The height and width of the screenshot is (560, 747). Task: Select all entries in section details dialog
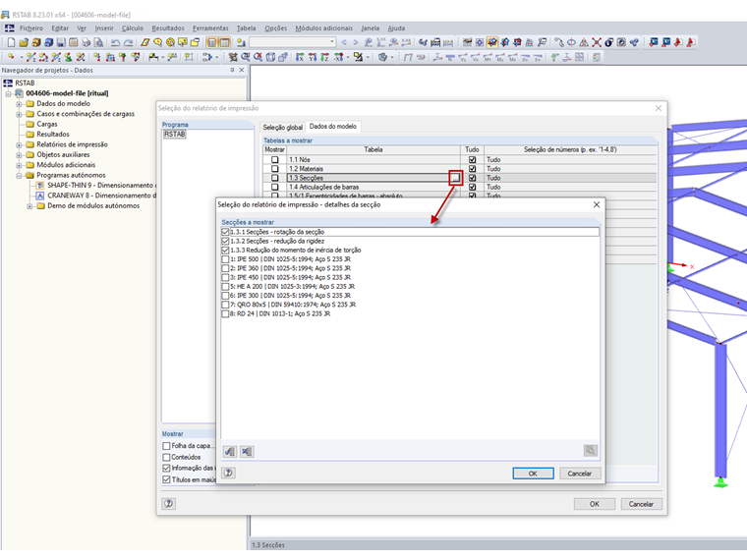(x=230, y=451)
